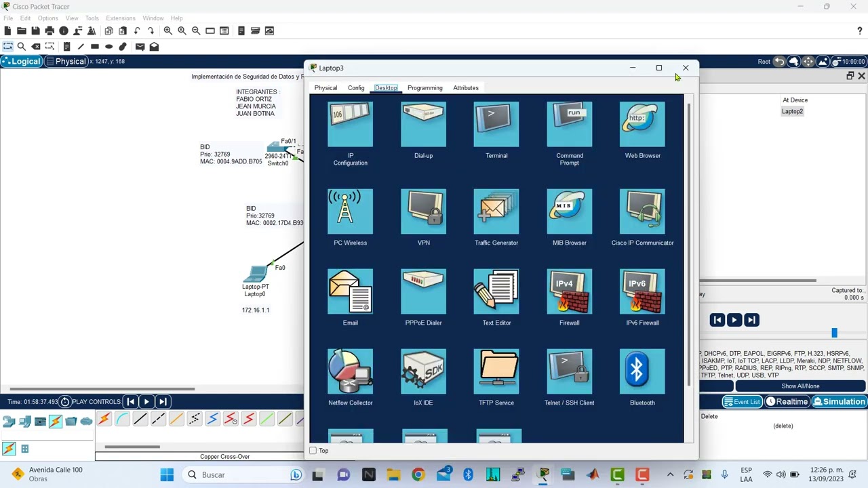Click the Show All/None button
This screenshot has width=868, height=488.
click(800, 386)
